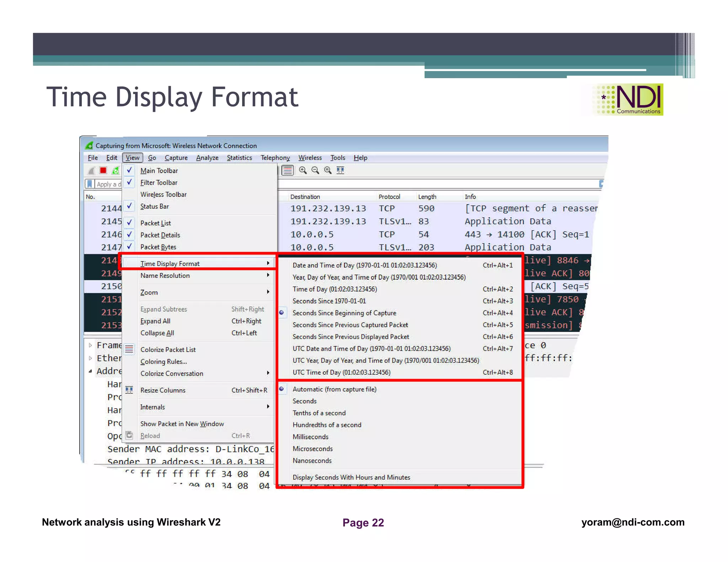Toggle the Status Bar checkmark
The width and height of the screenshot is (728, 562).
(130, 206)
